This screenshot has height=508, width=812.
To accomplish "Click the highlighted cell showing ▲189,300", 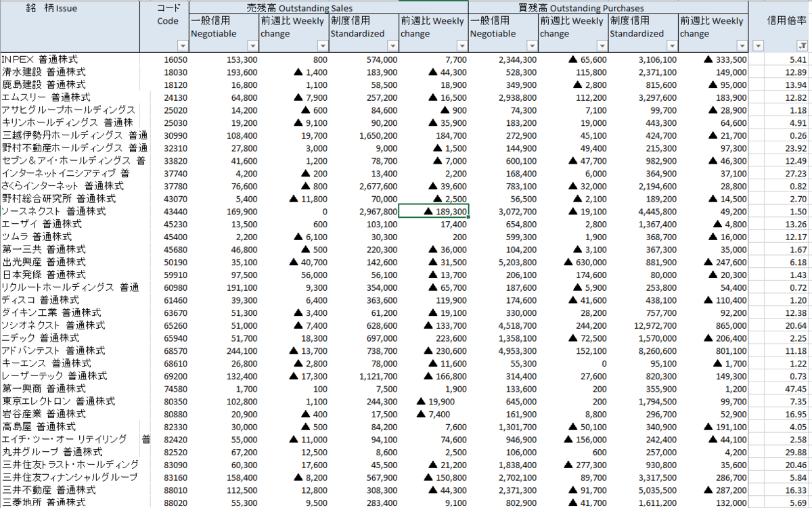I will tap(434, 212).
